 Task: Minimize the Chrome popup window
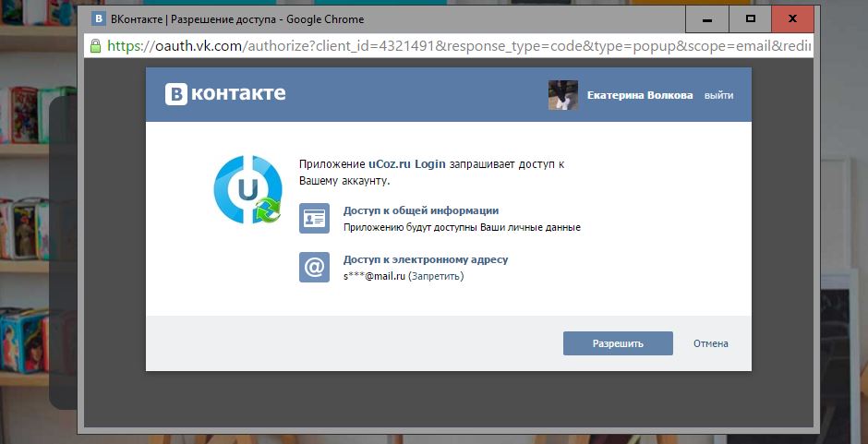tap(707, 19)
